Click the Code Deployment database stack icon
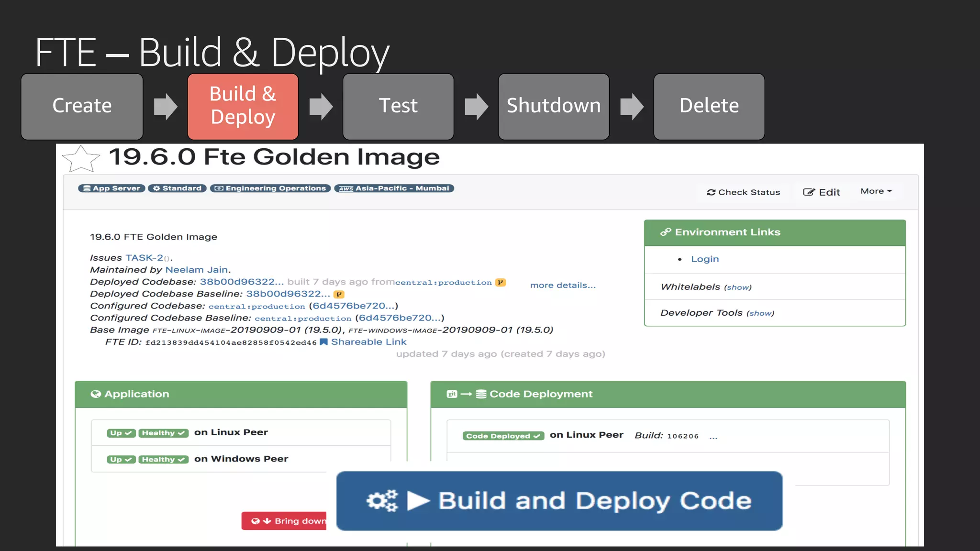Screen dimensions: 980x551 tap(481, 394)
